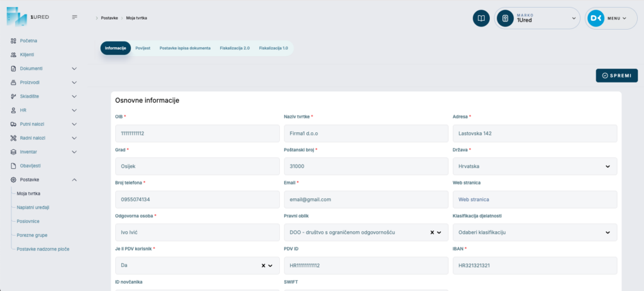The image size is (644, 291).
Task: Click the hamburger menu icon to collapse sidebar
Action: (x=75, y=17)
